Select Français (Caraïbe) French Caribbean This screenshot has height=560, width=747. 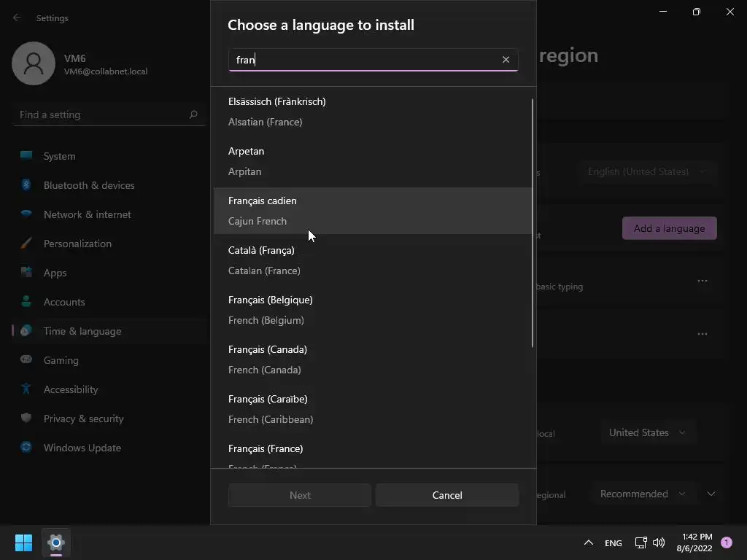coord(373,409)
